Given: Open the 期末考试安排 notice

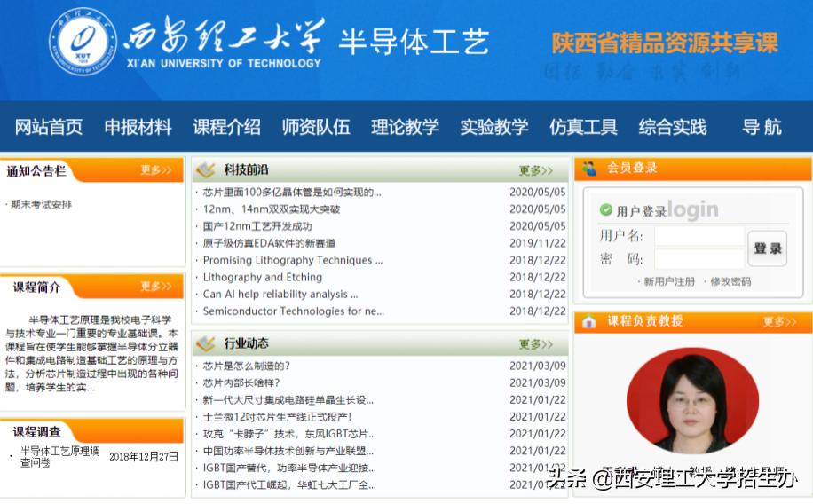Looking at the screenshot, I should coord(41,204).
